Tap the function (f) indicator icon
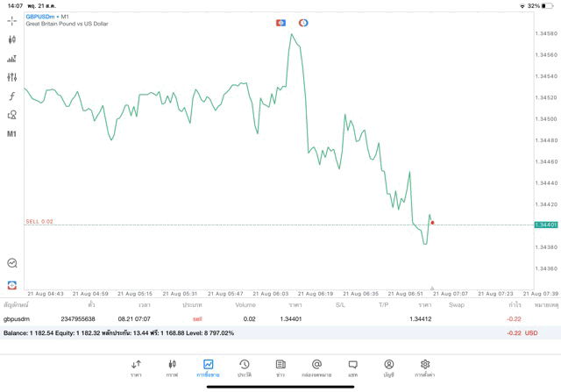Image resolution: width=561 pixels, height=392 pixels. (x=11, y=96)
